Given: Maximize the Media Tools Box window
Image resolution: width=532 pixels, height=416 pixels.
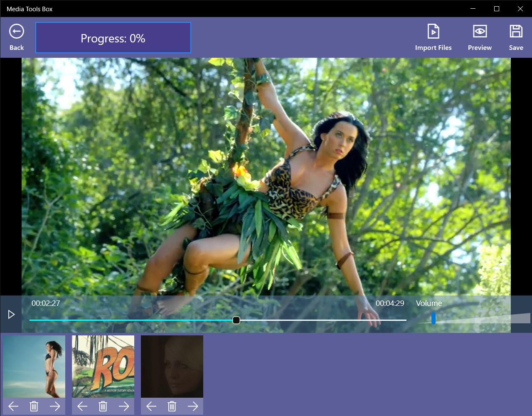Looking at the screenshot, I should (x=496, y=9).
